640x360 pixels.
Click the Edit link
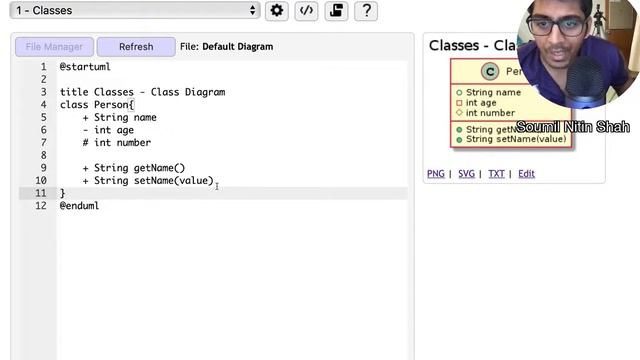(x=526, y=174)
